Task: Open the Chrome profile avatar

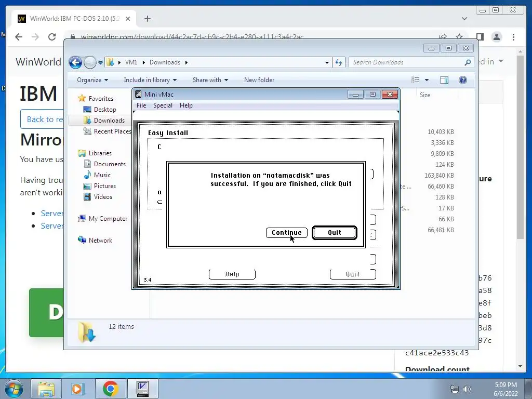Action: point(497,37)
